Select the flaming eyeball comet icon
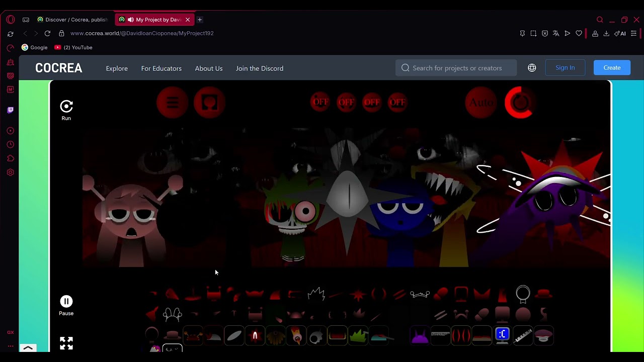The width and height of the screenshot is (644, 362). coord(296,335)
